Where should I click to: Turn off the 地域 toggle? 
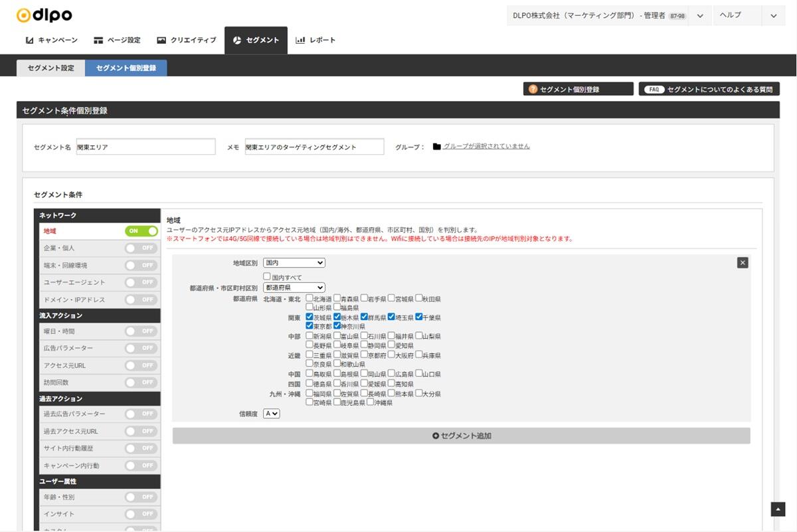[141, 231]
